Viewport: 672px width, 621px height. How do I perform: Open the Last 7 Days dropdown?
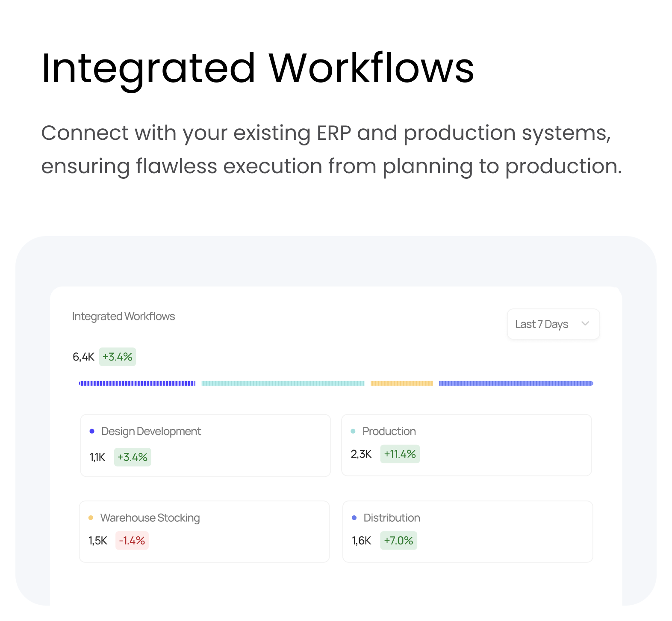tap(553, 324)
